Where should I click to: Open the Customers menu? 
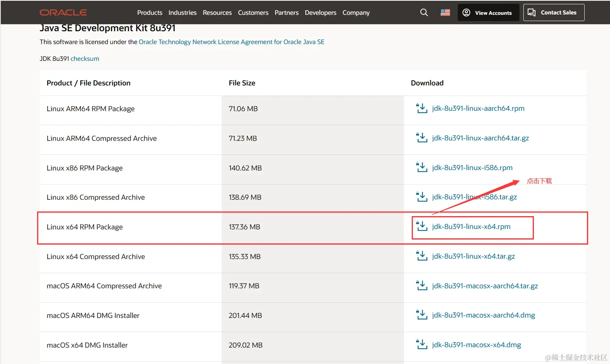coord(253,12)
